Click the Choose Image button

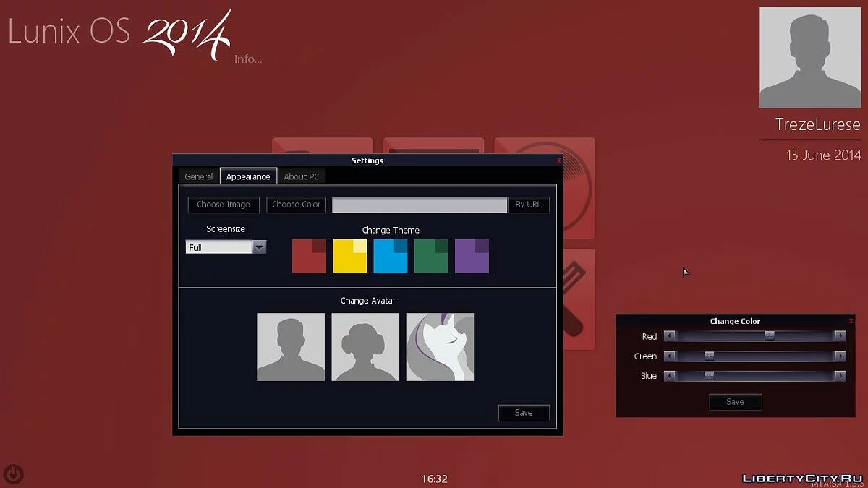pyautogui.click(x=224, y=205)
